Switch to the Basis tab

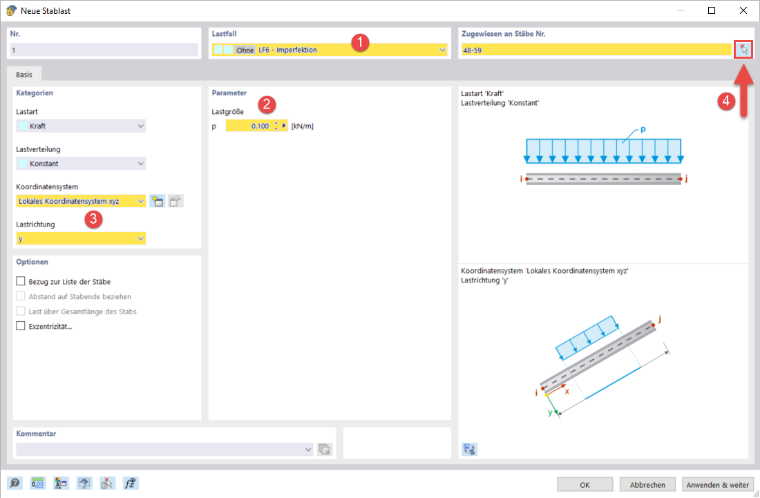click(x=24, y=74)
